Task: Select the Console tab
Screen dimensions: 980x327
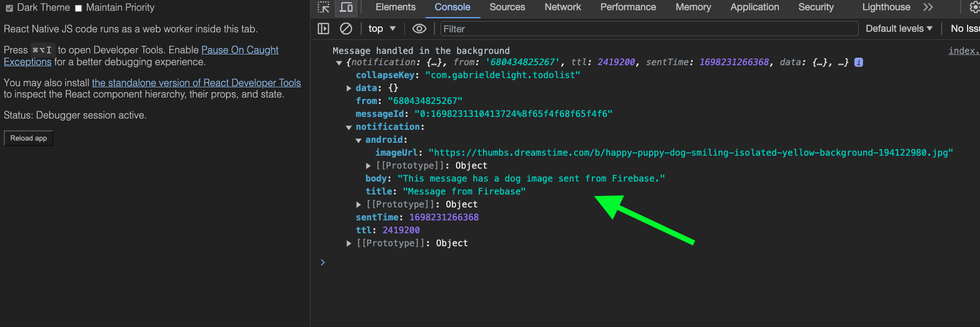Action: coord(452,7)
